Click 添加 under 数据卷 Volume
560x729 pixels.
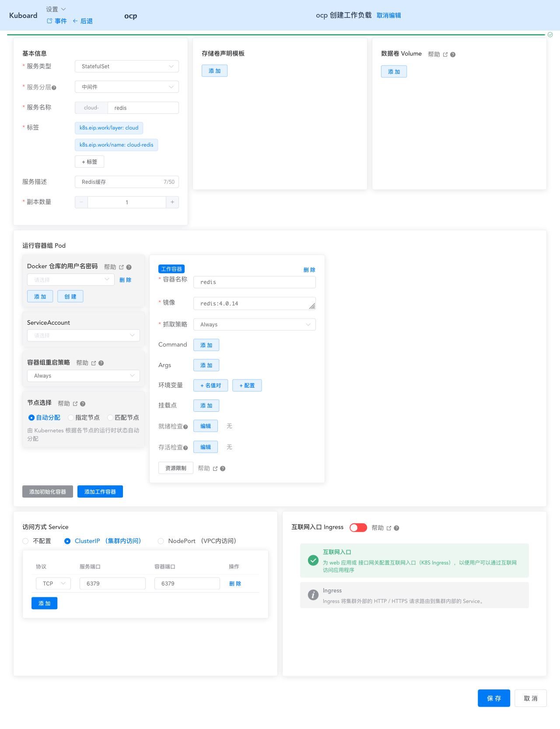coord(394,72)
